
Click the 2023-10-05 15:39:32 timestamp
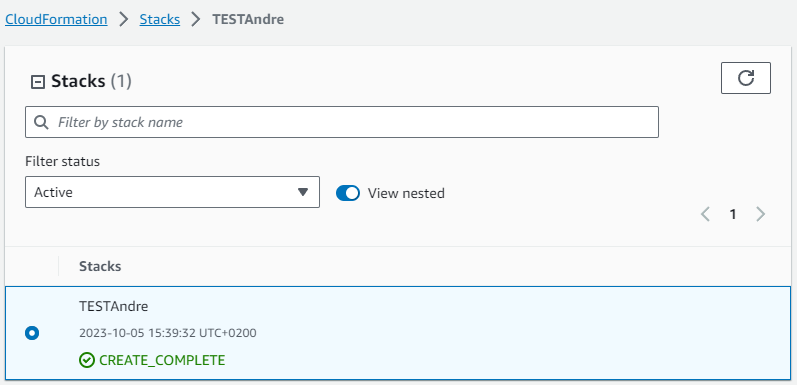168,333
